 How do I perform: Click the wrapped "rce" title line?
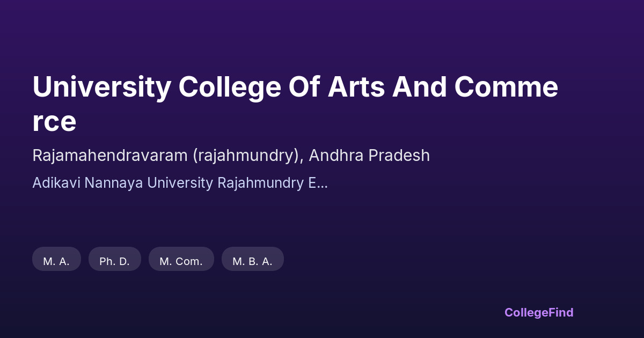(54, 122)
